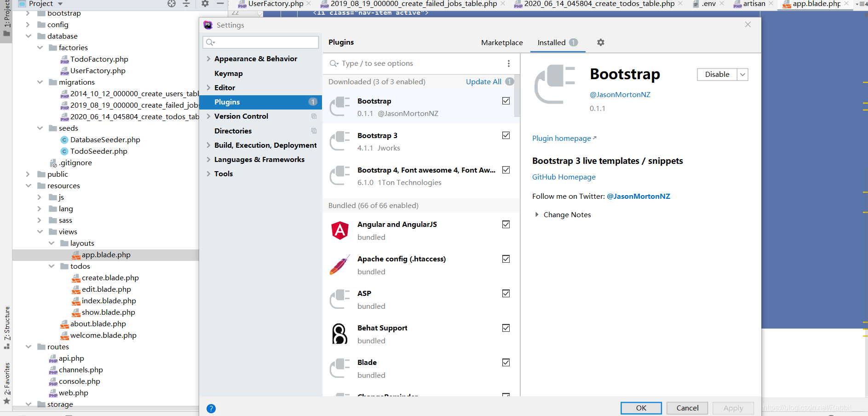Screen dimensions: 868x416
Task: Expand the public folder in tree
Action: point(28,174)
